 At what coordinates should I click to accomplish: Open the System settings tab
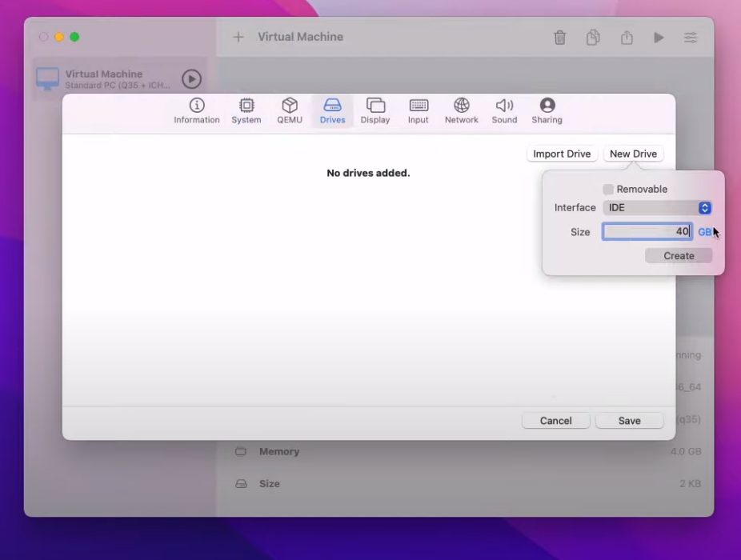click(x=246, y=111)
